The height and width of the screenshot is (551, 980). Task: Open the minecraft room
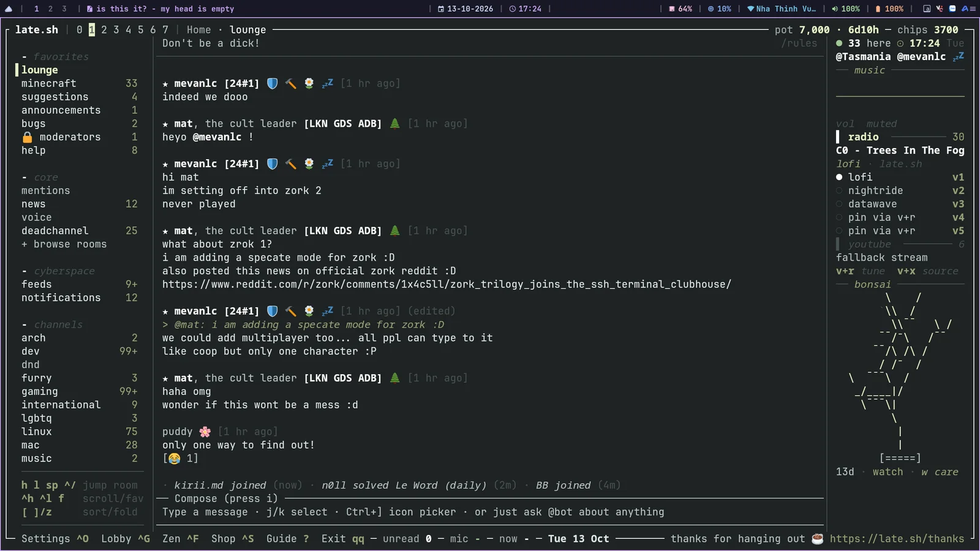pos(80,83)
